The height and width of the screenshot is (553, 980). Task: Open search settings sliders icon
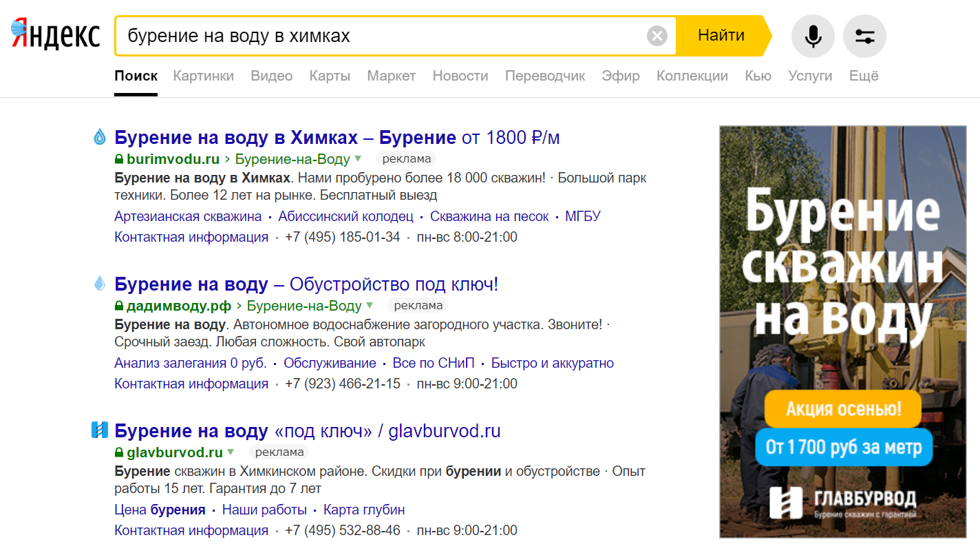coord(864,36)
